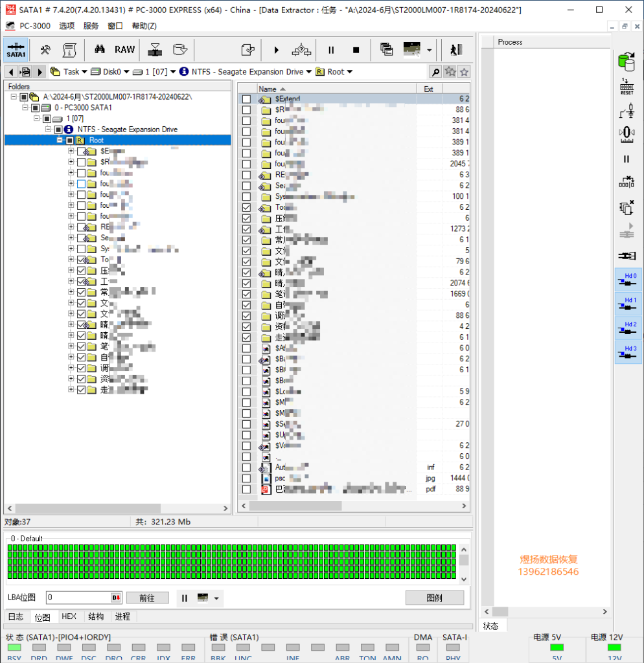Collapse the Root tree node
Viewport: 644px width, 663px height.
60,140
